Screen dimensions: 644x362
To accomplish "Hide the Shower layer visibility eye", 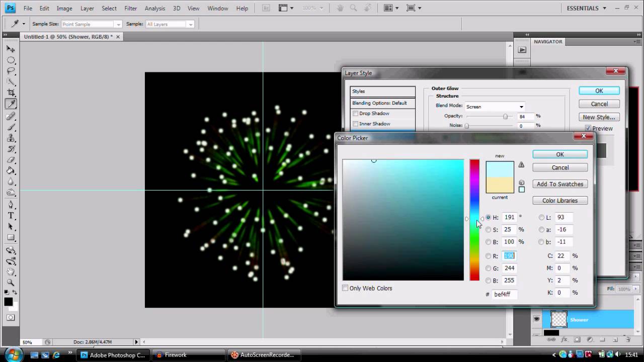I will click(x=536, y=319).
